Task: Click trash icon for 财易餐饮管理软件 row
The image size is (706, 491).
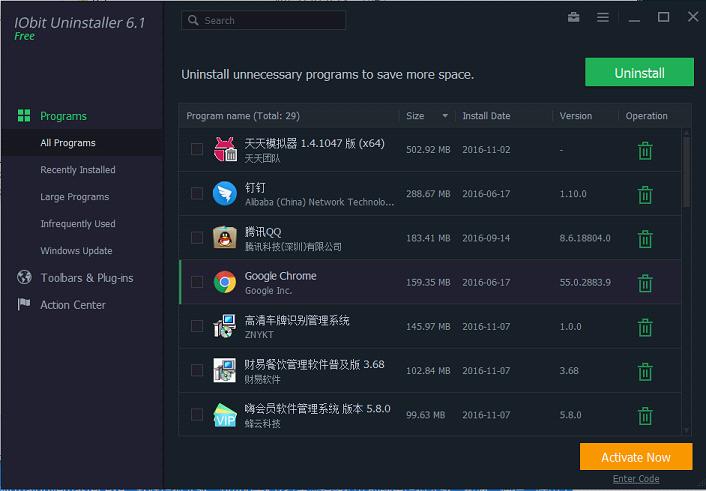Action: pos(645,371)
